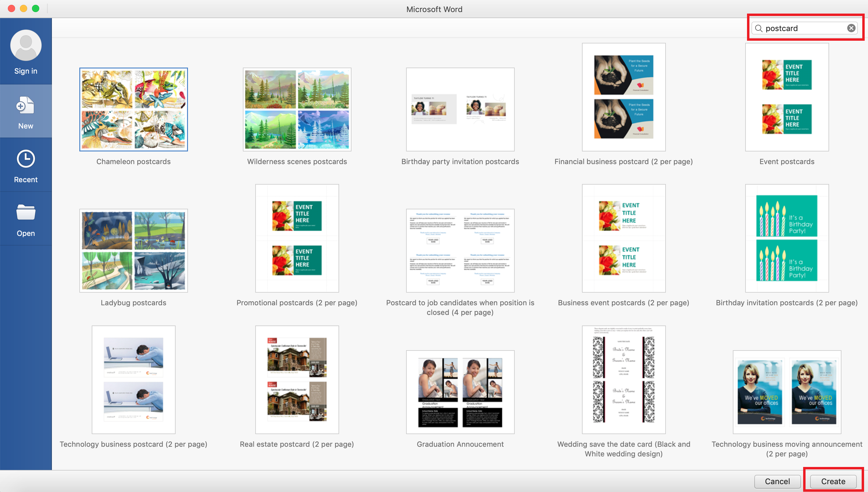Select the Business event postcards template

pos(623,238)
